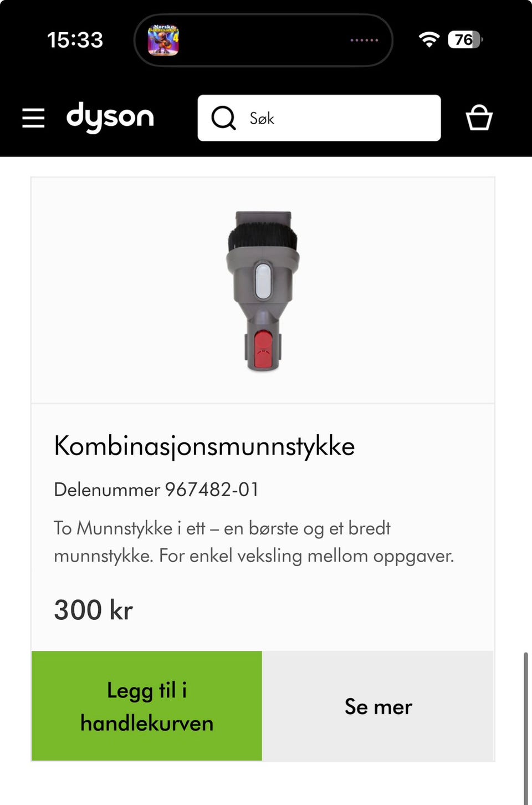
Task: Tap the audio activity dots in Dynamic Island
Action: click(364, 40)
